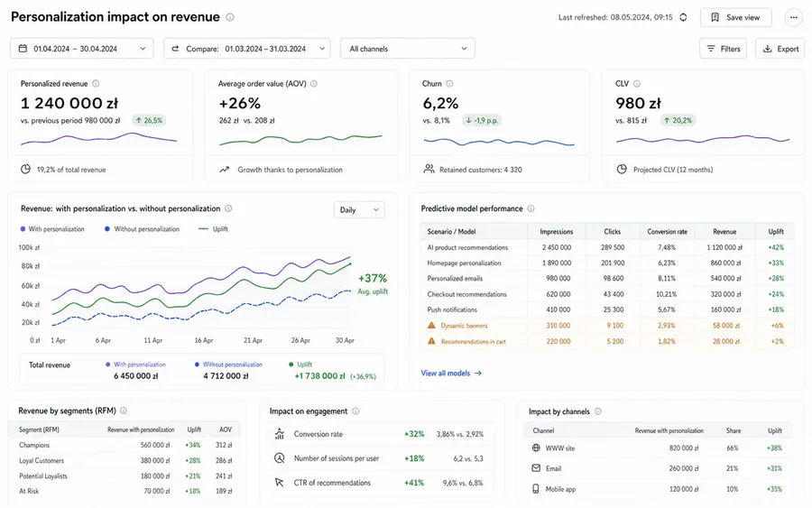Select the Homepage personalization row

(x=606, y=263)
